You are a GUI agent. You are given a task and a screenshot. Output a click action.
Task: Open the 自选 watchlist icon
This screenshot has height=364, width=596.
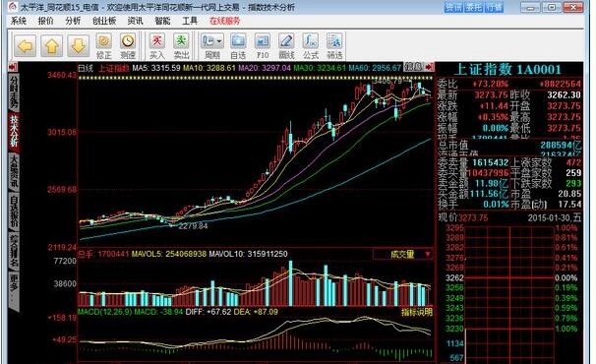[x=238, y=46]
